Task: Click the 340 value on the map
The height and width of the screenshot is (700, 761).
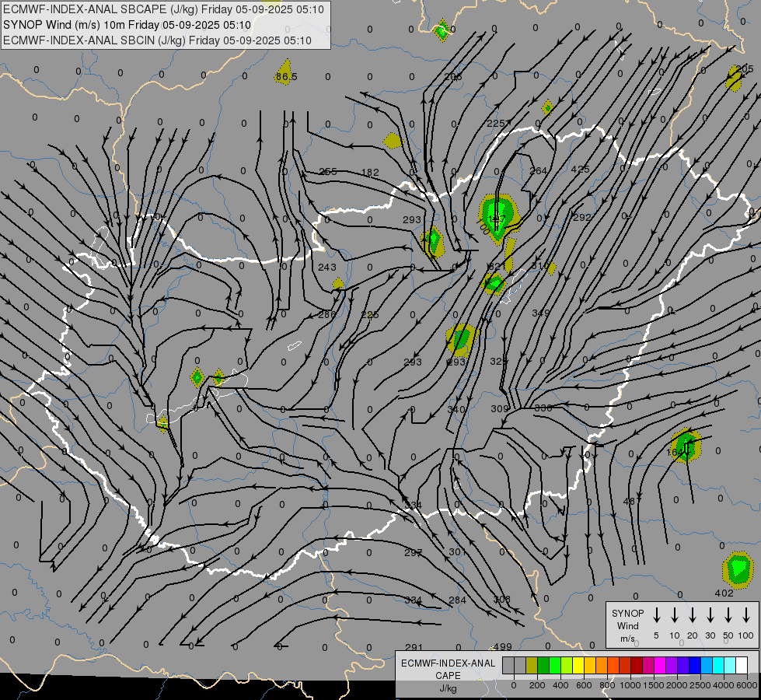Action: click(456, 410)
